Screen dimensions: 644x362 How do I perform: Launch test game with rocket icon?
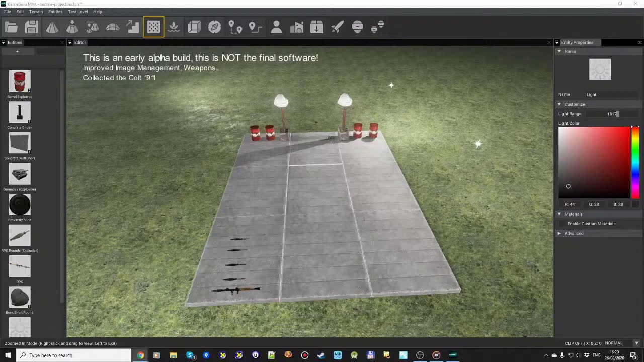(337, 27)
